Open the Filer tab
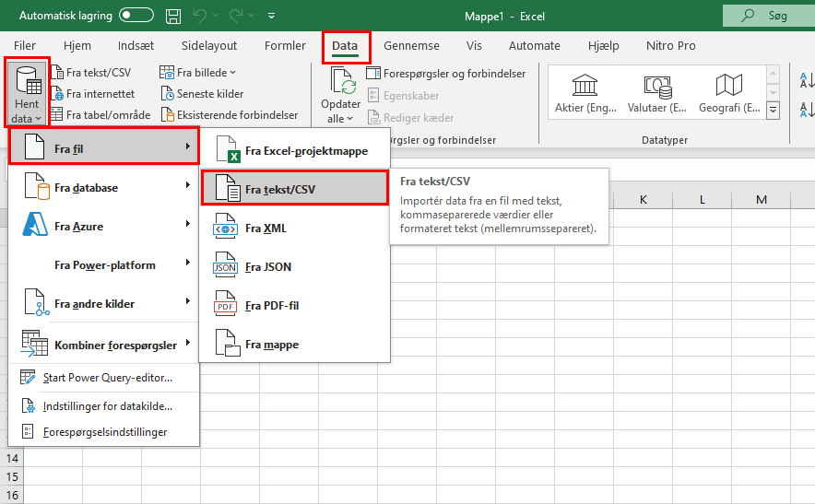The height and width of the screenshot is (504, 815). (24, 46)
